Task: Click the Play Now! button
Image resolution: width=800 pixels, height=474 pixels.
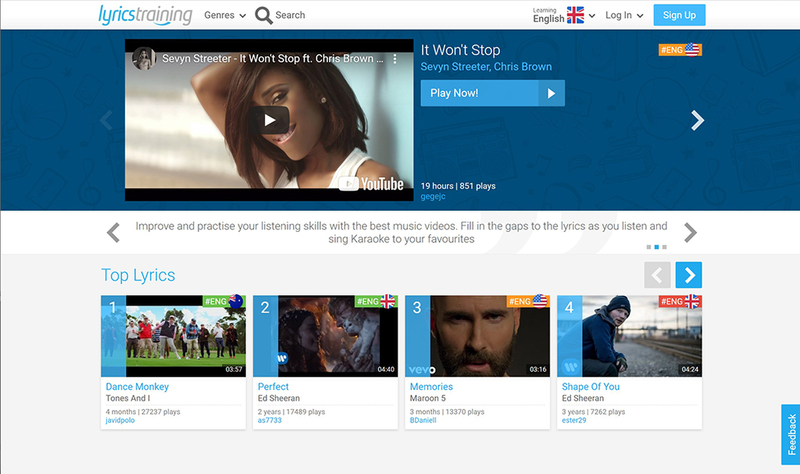Action: [x=492, y=93]
